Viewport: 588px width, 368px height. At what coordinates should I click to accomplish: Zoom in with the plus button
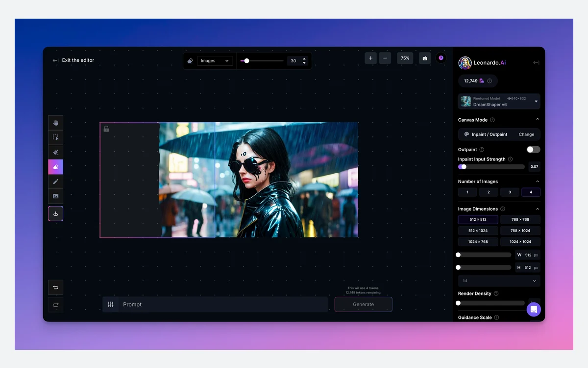[370, 58]
